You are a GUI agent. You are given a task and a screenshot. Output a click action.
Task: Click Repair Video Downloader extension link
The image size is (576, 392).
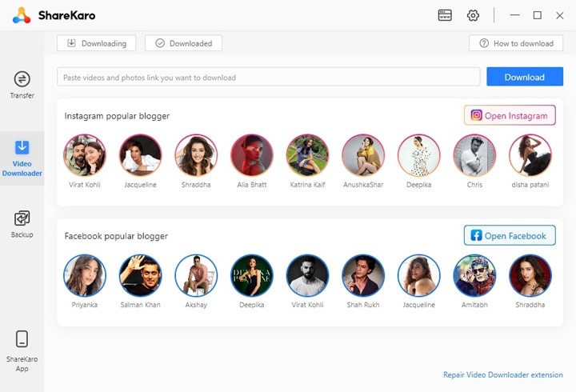pyautogui.click(x=503, y=374)
